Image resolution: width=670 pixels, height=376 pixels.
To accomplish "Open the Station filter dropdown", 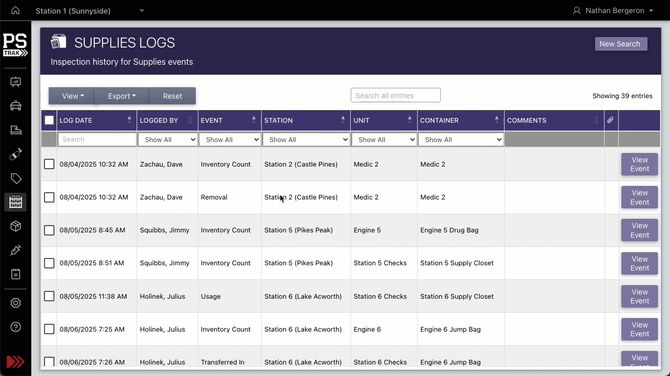I will click(306, 139).
